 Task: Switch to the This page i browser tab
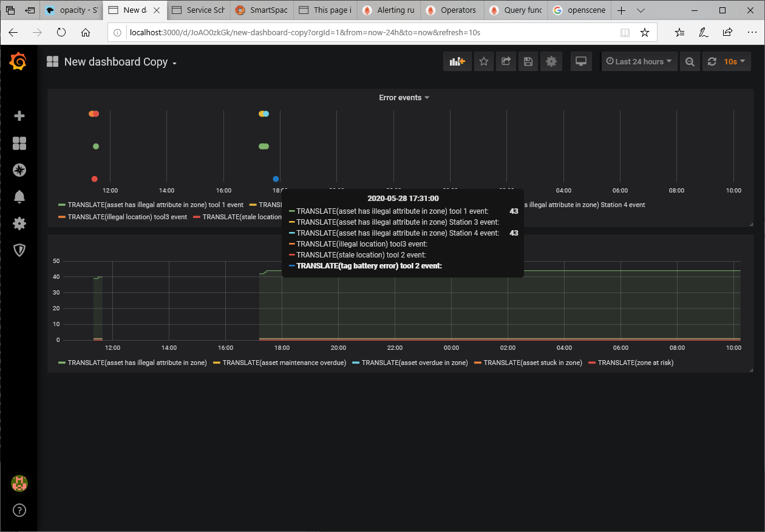pos(325,10)
